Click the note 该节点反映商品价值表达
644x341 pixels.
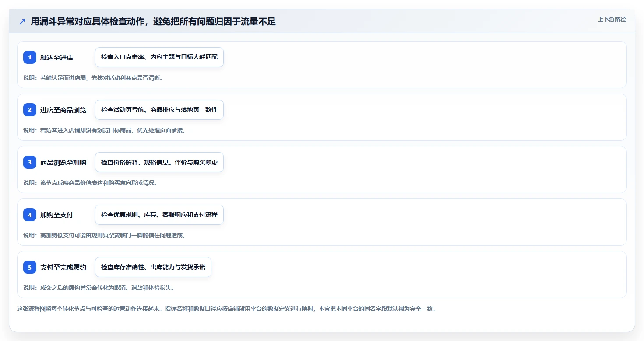[90, 183]
